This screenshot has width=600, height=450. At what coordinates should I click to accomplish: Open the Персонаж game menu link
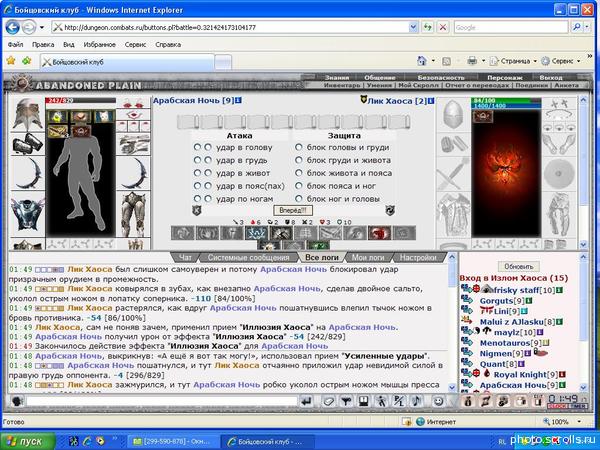point(505,77)
